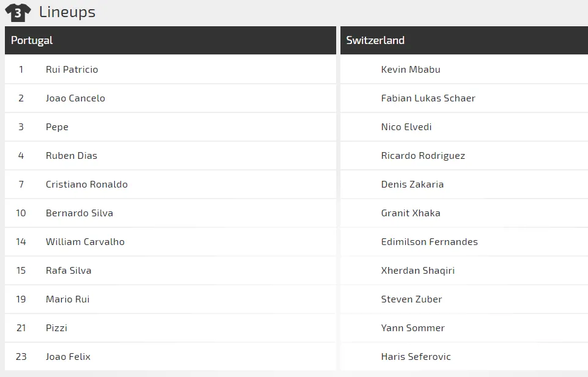
Task: Click the jersey icon beside Lineups
Action: (x=18, y=12)
